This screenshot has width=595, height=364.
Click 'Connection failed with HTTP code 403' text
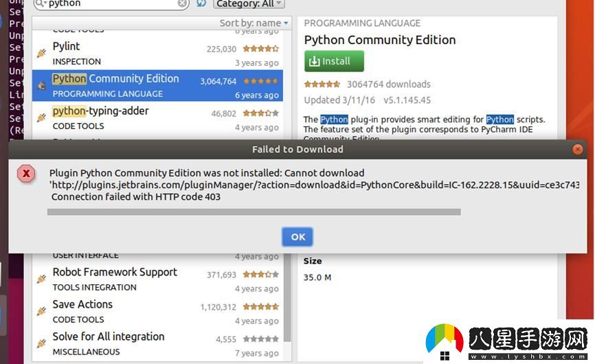(x=136, y=197)
